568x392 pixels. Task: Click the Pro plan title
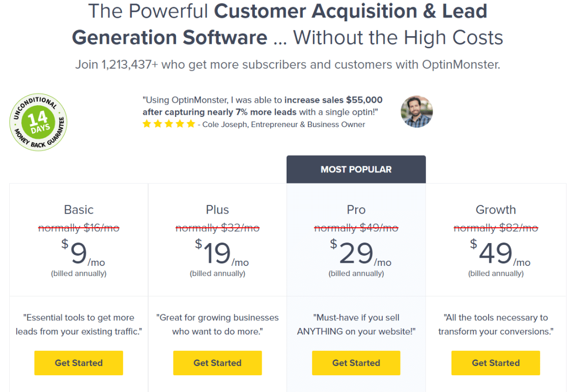tap(356, 209)
